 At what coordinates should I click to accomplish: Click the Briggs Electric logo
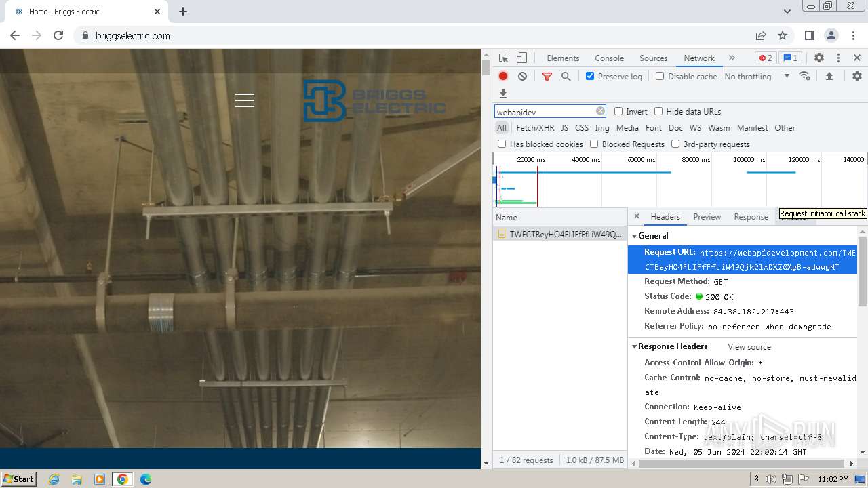pyautogui.click(x=374, y=101)
